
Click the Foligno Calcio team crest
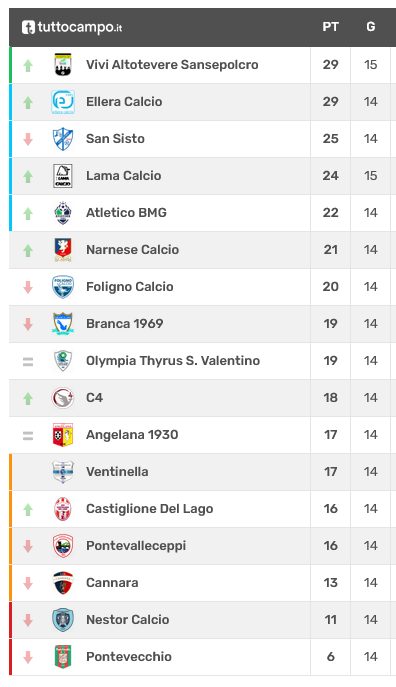[x=63, y=287]
